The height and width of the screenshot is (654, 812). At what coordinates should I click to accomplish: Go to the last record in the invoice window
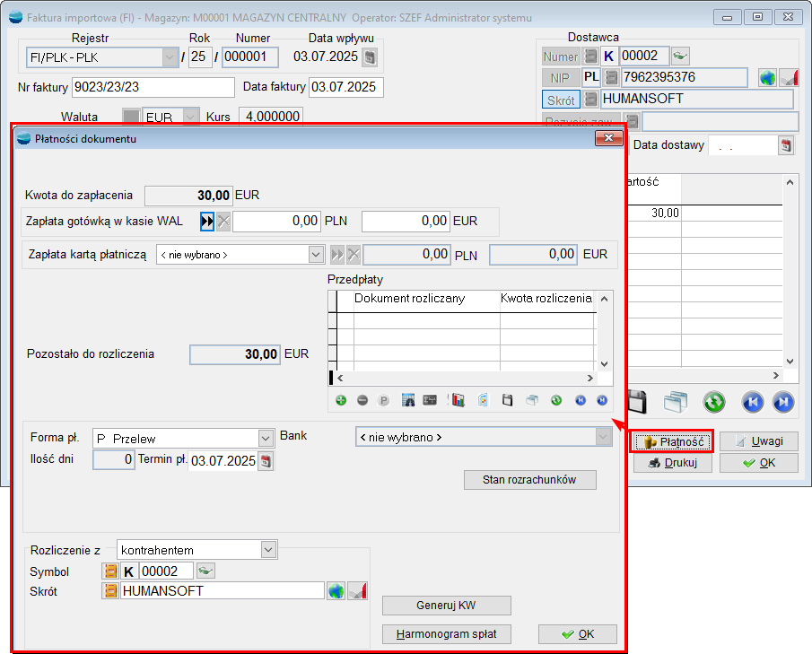point(783,402)
